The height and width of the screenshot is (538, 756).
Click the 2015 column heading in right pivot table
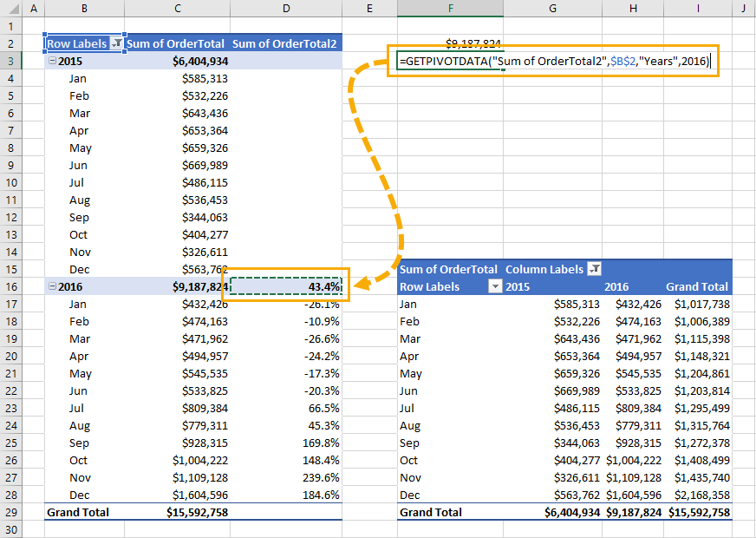pyautogui.click(x=518, y=286)
